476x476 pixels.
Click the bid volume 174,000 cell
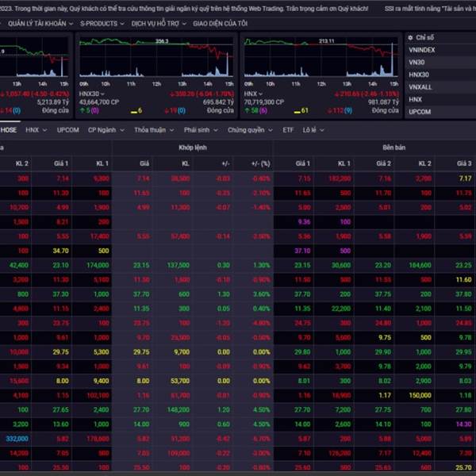[x=98, y=265]
